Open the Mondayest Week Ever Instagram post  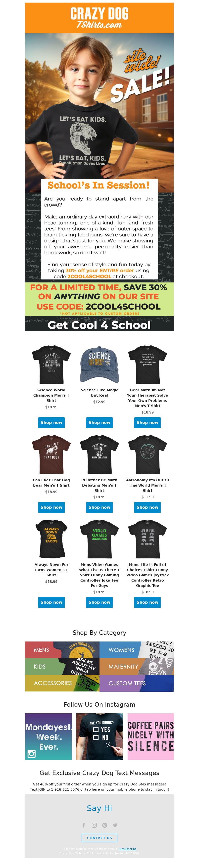[x=48, y=736]
